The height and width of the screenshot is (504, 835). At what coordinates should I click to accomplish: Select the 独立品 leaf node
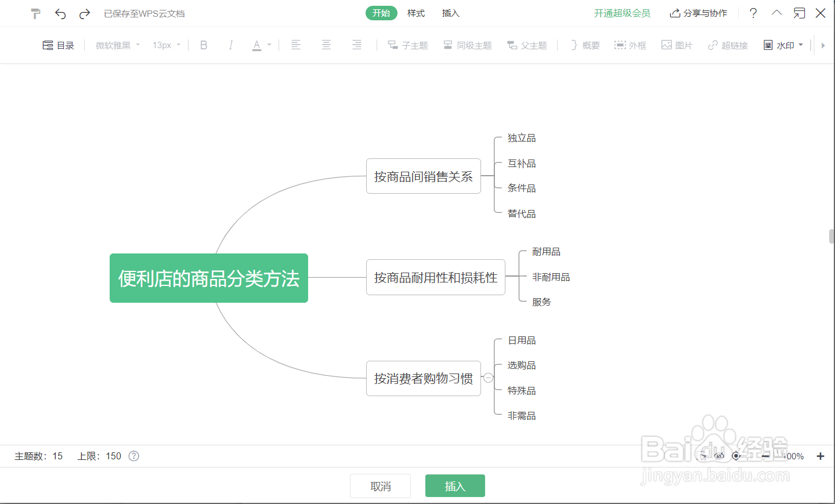[x=522, y=138]
